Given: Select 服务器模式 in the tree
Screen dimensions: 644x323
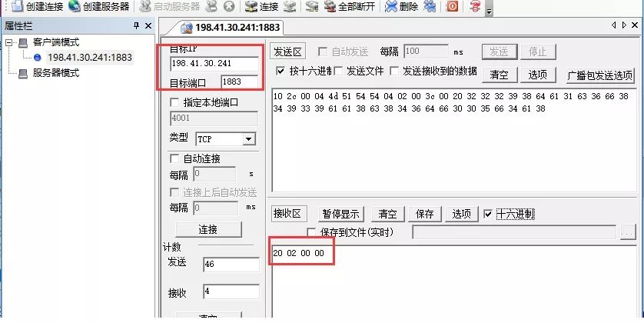Looking at the screenshot, I should click(x=55, y=73).
